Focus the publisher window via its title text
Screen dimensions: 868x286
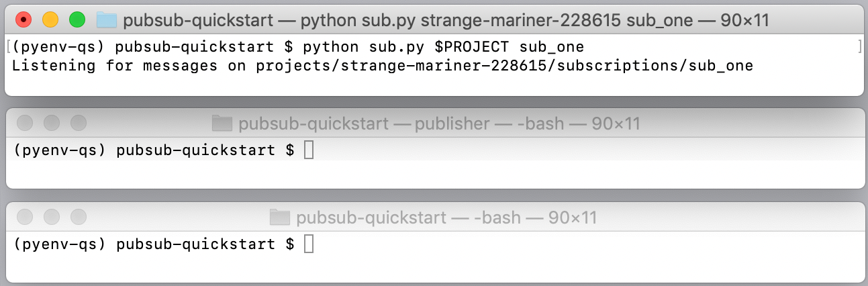(x=439, y=124)
